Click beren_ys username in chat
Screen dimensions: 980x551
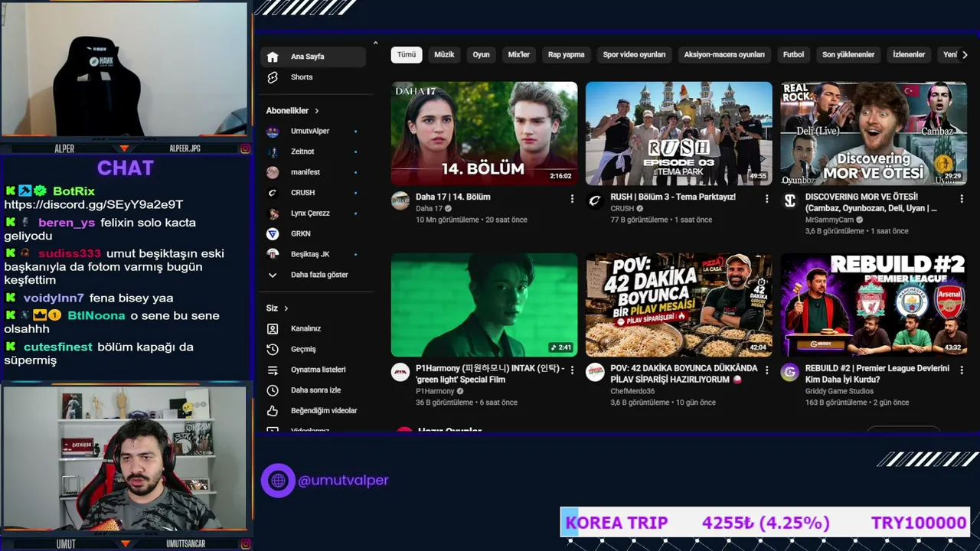(x=67, y=223)
